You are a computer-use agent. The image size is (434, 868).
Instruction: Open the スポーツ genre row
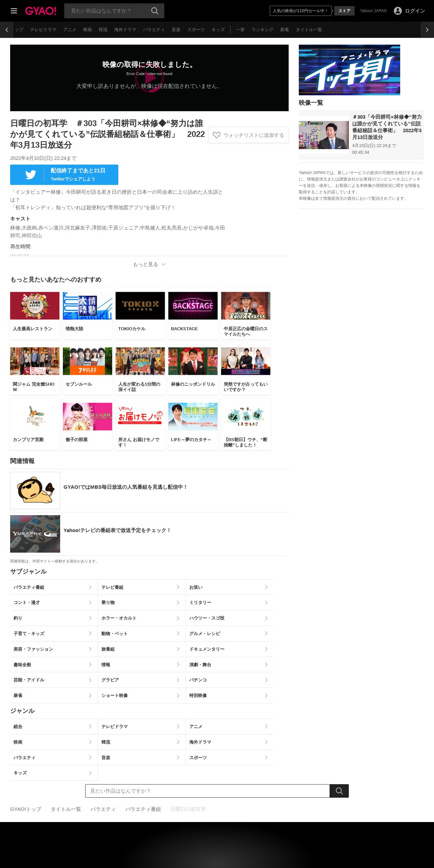pos(230,758)
